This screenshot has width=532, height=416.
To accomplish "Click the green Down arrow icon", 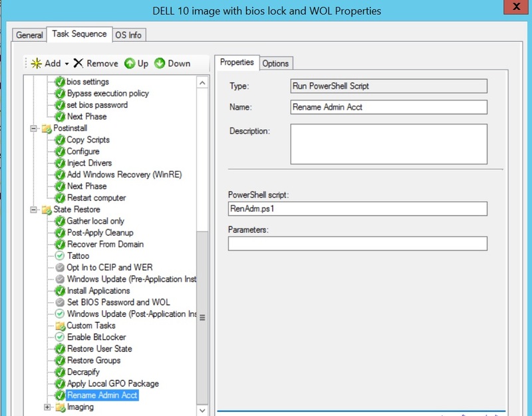I will coord(160,63).
